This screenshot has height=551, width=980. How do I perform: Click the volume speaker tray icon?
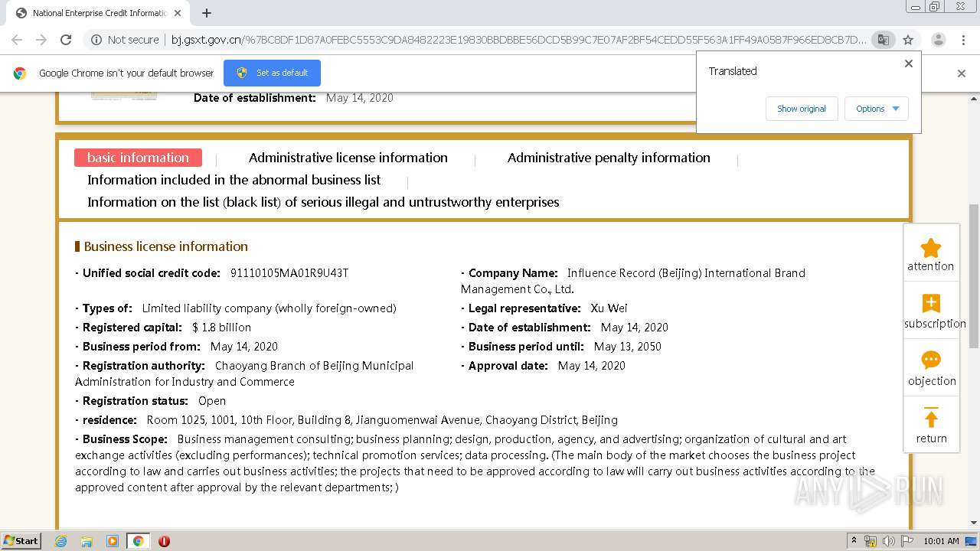tap(889, 541)
